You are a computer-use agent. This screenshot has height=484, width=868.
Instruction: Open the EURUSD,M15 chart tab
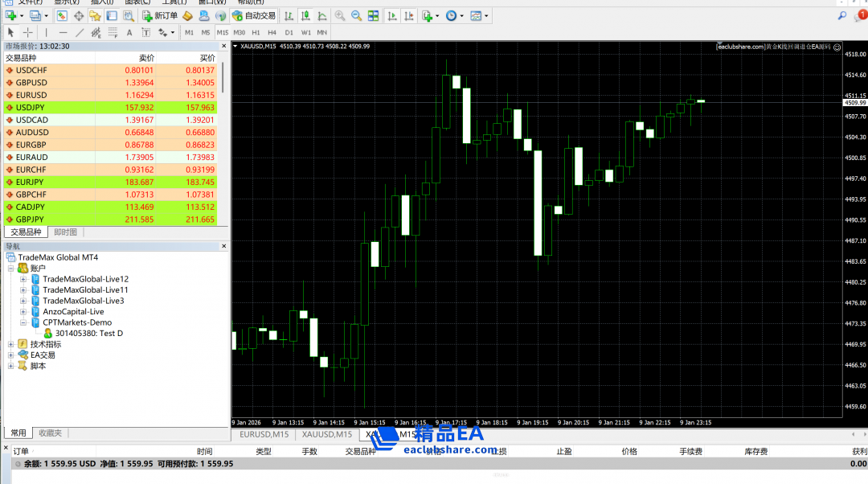point(264,434)
